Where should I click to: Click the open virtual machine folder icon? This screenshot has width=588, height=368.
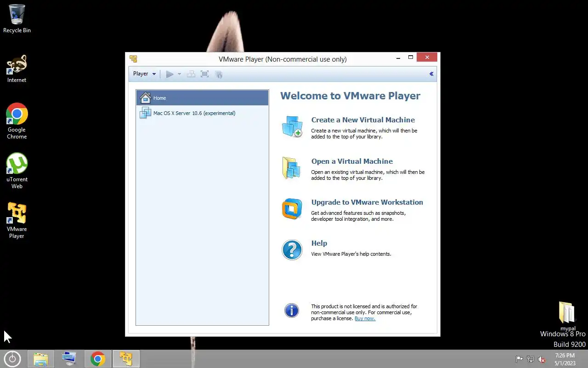(291, 168)
